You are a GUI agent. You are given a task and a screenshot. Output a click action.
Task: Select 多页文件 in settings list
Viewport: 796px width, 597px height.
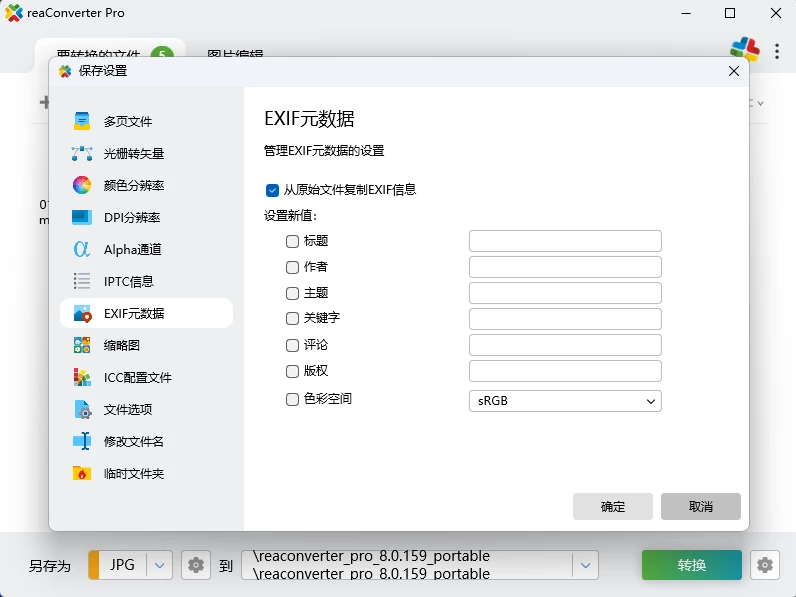(x=128, y=121)
